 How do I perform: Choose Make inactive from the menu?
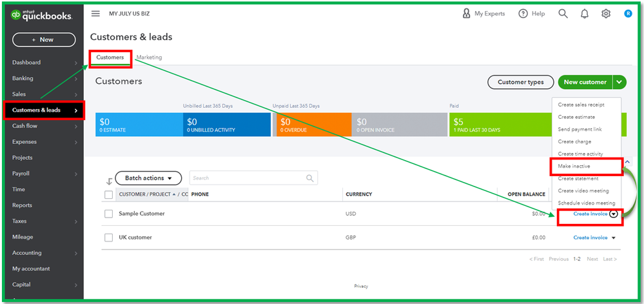click(x=574, y=166)
